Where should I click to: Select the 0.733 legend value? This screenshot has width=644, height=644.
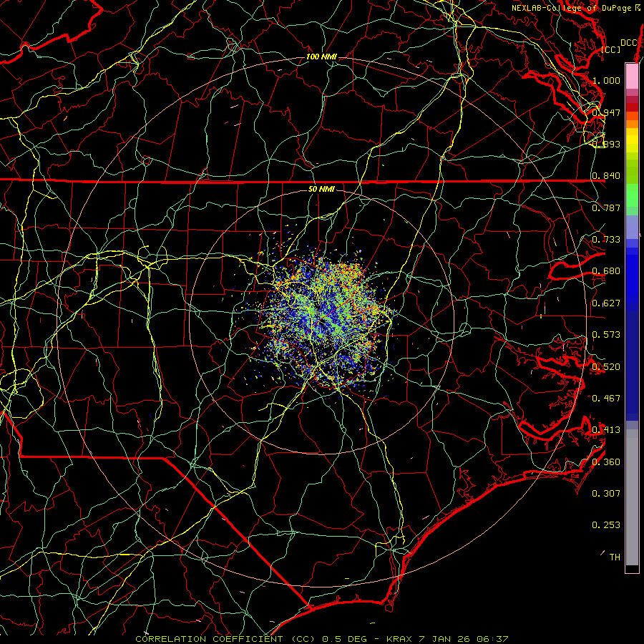pyautogui.click(x=606, y=240)
